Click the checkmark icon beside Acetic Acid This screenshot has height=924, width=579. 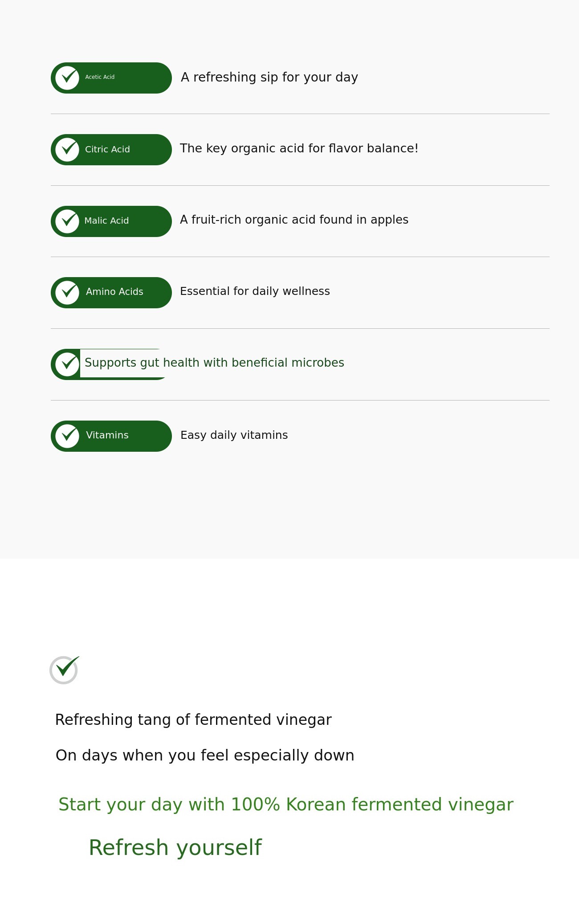pos(67,78)
